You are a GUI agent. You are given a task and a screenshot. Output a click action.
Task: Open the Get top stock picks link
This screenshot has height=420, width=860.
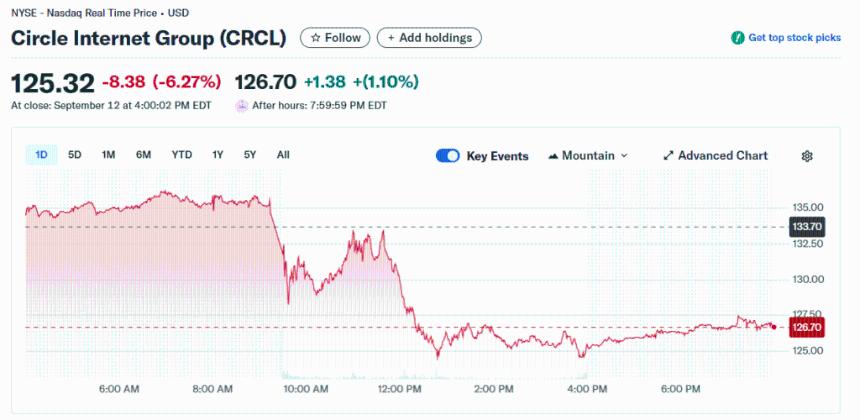tap(794, 38)
